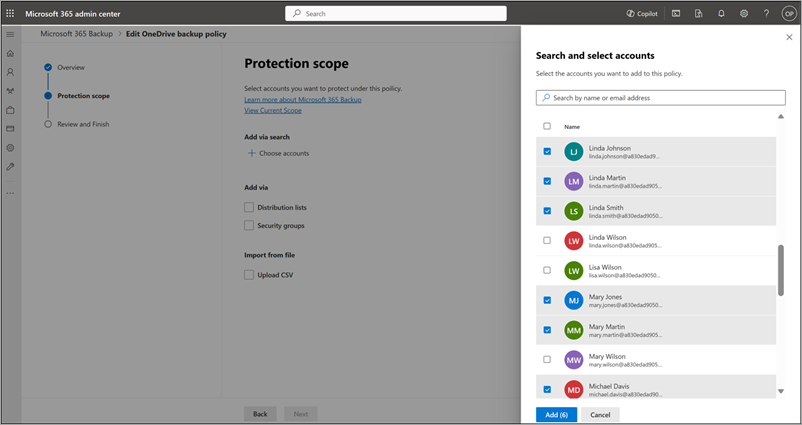Image resolution: width=802 pixels, height=425 pixels.
Task: Open Cloud Shell terminal icon in header
Action: (676, 14)
